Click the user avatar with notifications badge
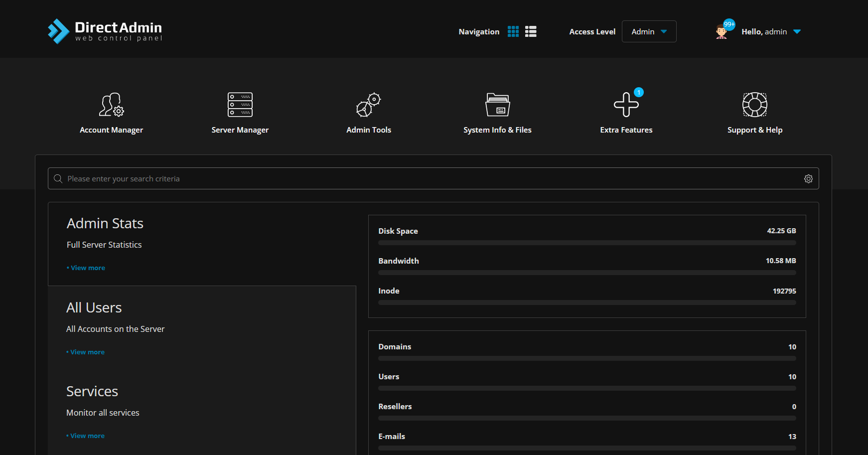The height and width of the screenshot is (455, 868). coord(721,32)
